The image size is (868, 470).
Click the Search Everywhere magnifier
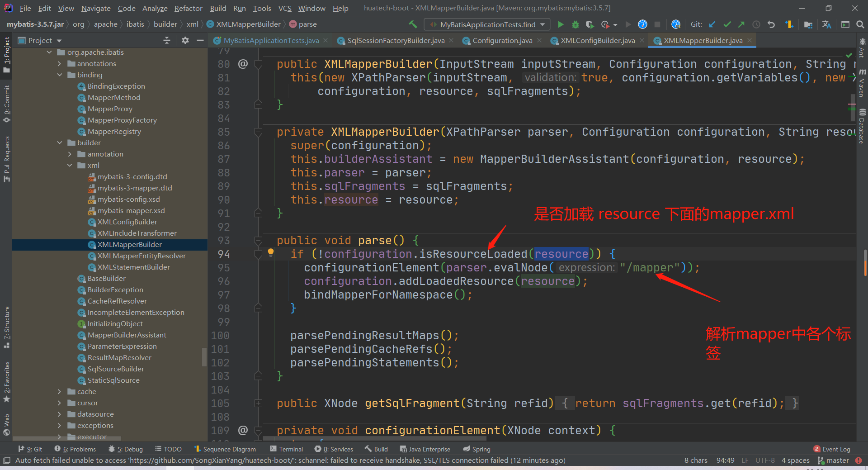coord(860,24)
